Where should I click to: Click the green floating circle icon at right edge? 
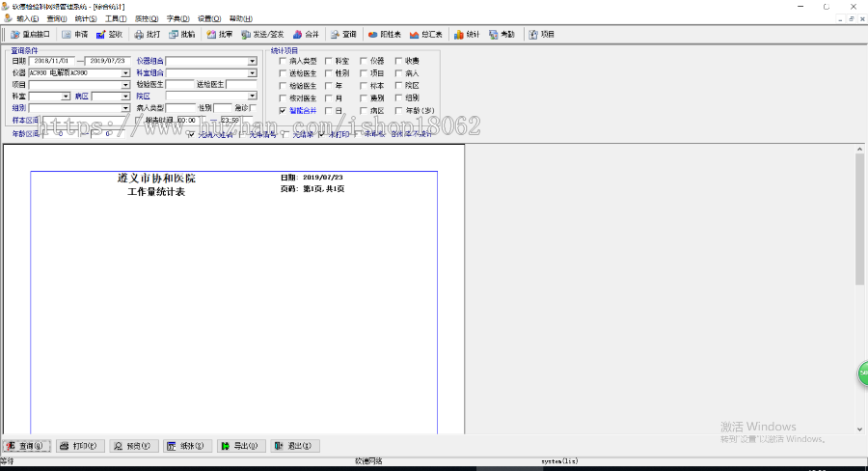863,373
